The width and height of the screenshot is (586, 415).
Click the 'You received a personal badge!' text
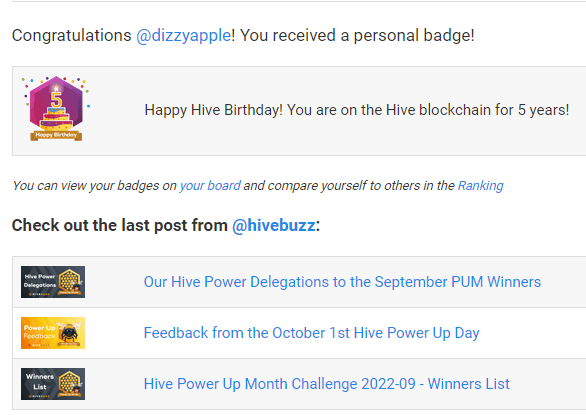point(357,36)
